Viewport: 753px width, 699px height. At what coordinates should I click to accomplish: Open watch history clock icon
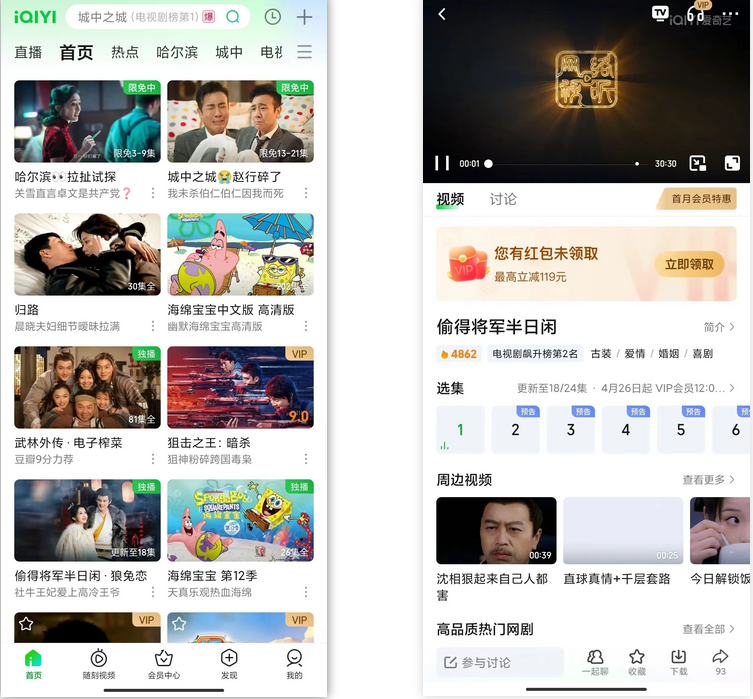click(x=273, y=17)
